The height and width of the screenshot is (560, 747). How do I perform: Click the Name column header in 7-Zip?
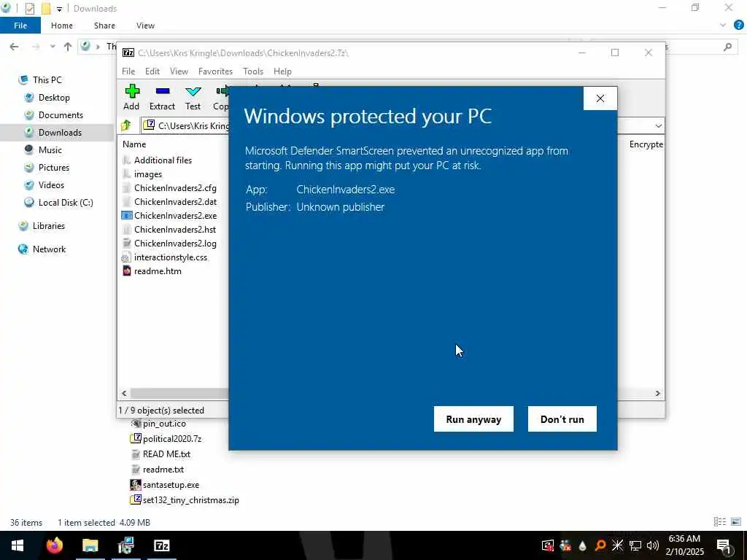pyautogui.click(x=134, y=144)
